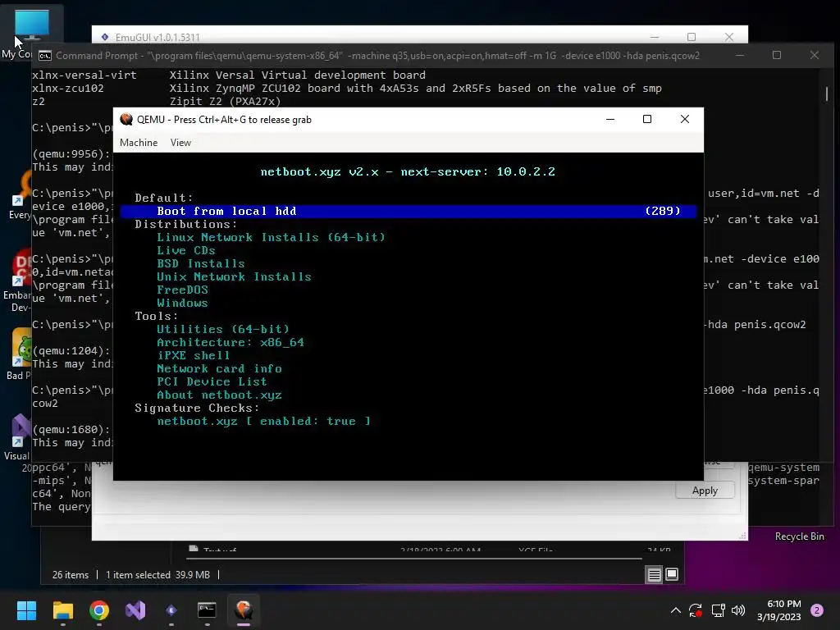Open PCI Device List entry
Viewport: 840px width, 630px height.
(212, 382)
